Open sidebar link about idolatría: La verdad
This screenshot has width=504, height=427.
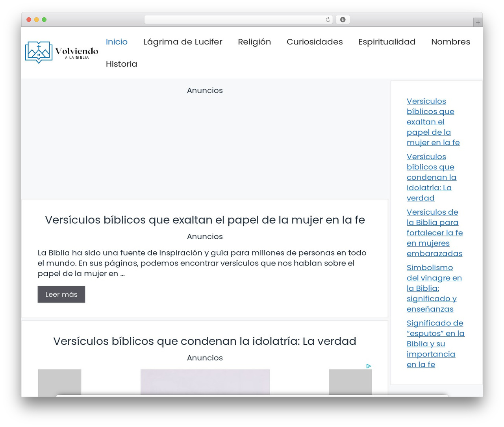[x=432, y=177]
